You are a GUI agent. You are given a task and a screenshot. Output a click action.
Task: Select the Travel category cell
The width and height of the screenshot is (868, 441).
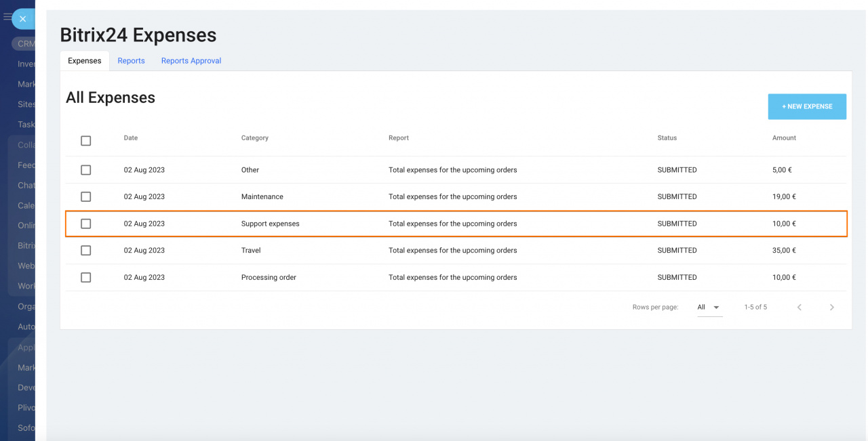click(251, 251)
